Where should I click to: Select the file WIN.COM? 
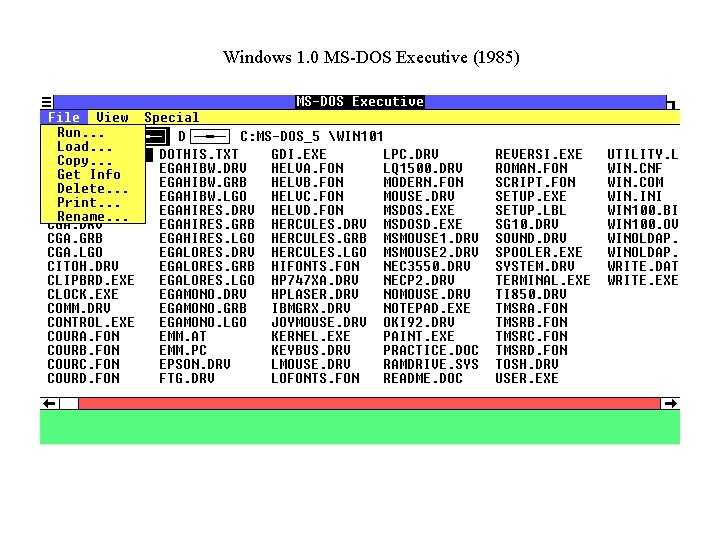coord(635,182)
